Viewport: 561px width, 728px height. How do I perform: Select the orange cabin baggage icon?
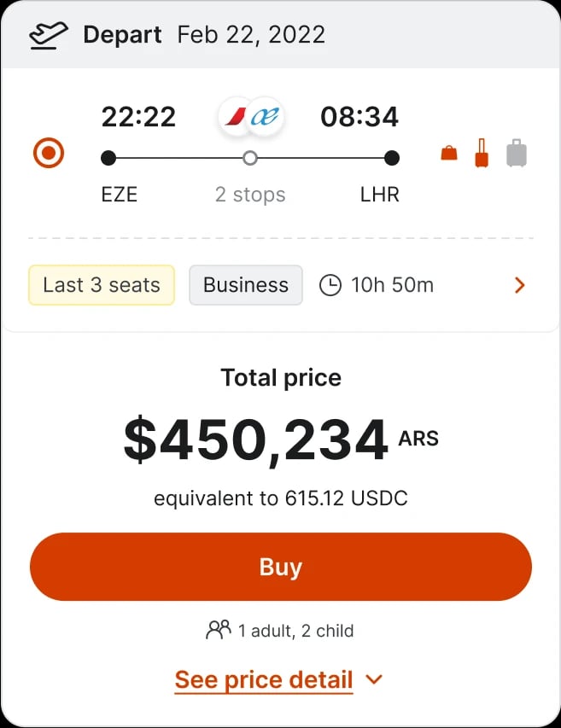(482, 152)
